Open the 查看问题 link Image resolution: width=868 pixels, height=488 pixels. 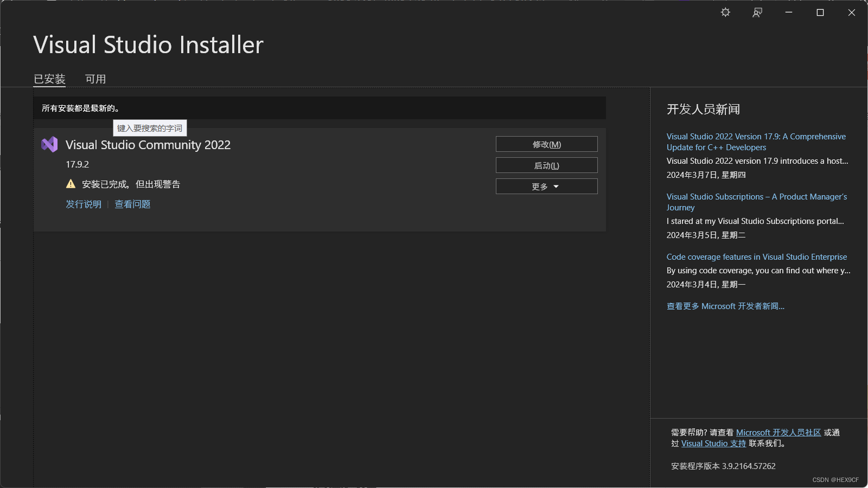point(132,204)
